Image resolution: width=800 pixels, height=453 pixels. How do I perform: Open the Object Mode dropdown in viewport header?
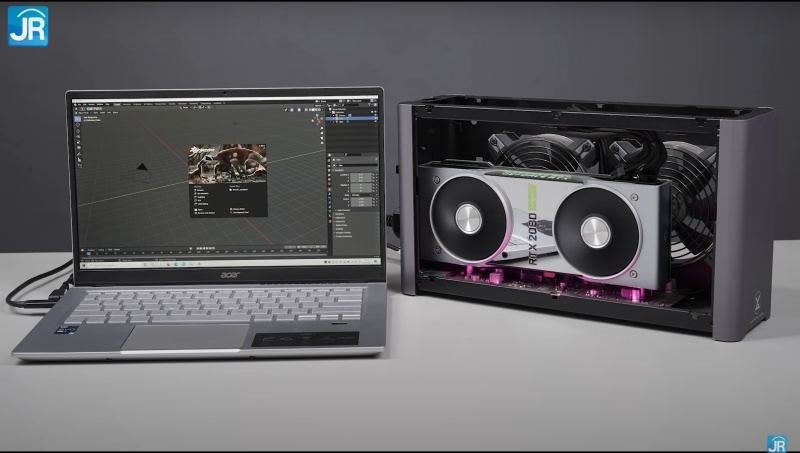point(83,113)
